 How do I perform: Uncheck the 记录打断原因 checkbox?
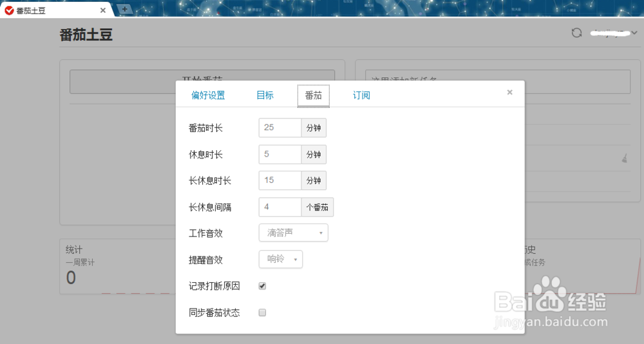262,285
